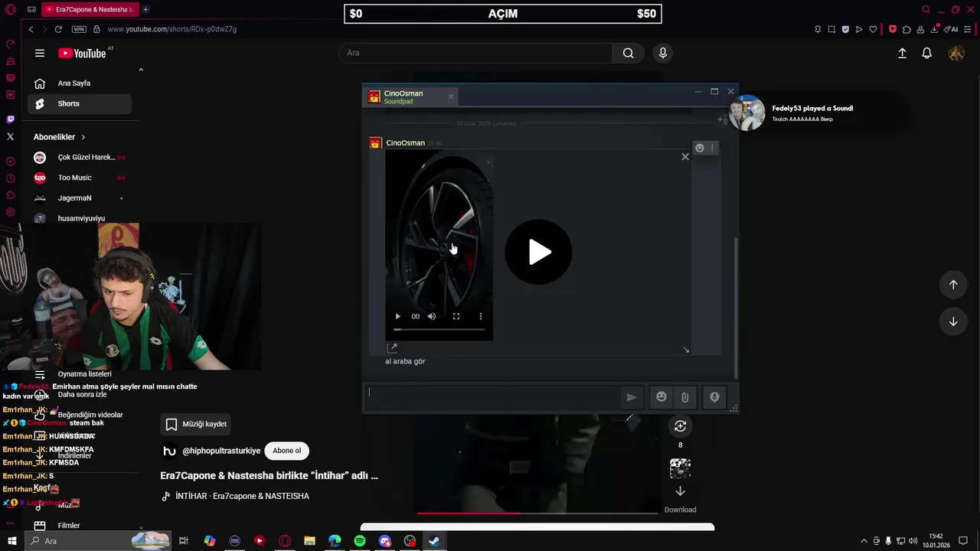Start voice chat with microphone button

[x=714, y=397]
